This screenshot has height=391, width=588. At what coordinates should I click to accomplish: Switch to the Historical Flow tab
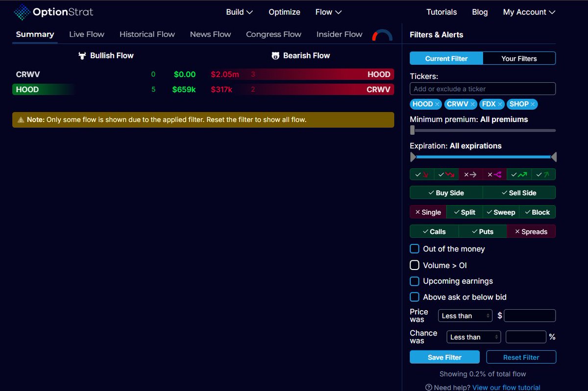[147, 34]
